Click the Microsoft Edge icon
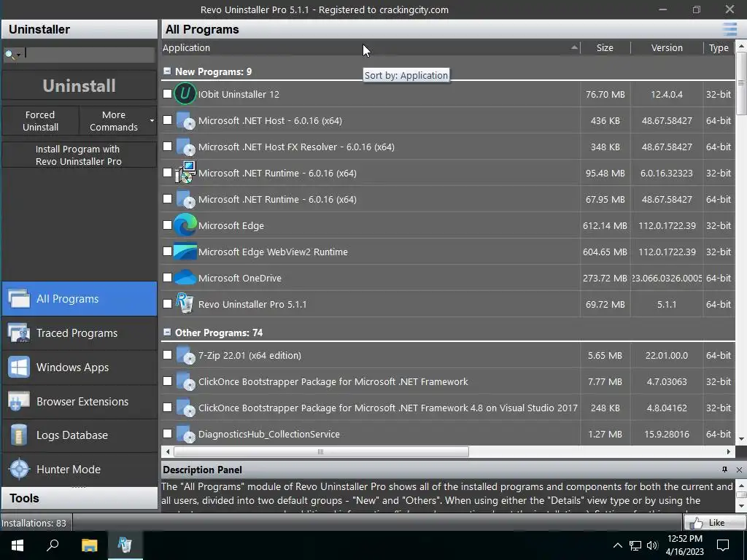This screenshot has height=560, width=747. [185, 225]
